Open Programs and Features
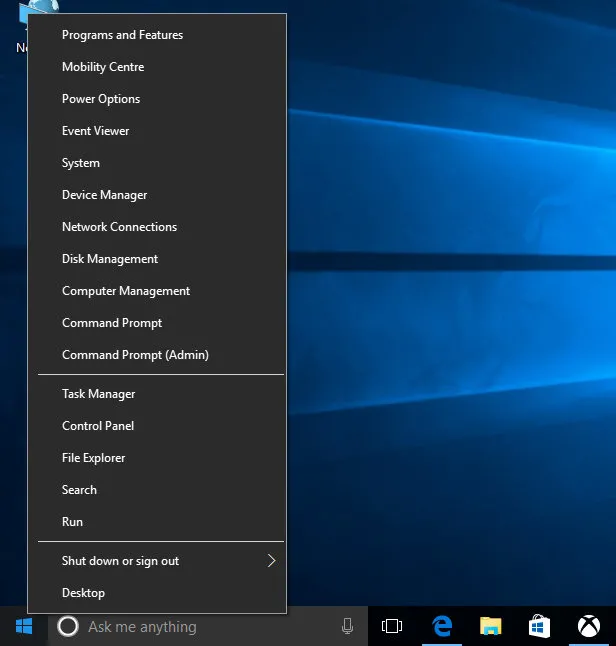Viewport: 616px width, 646px height. [x=122, y=35]
